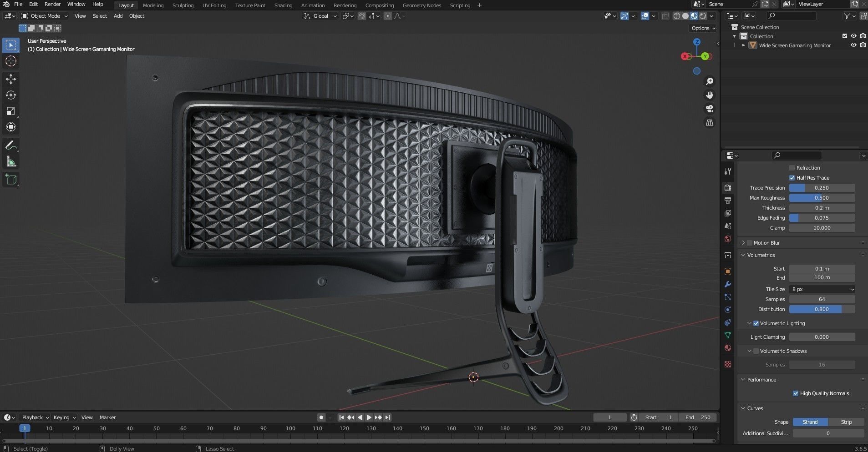Open the Render properties tab
Screen dimensions: 868x452
click(728, 187)
